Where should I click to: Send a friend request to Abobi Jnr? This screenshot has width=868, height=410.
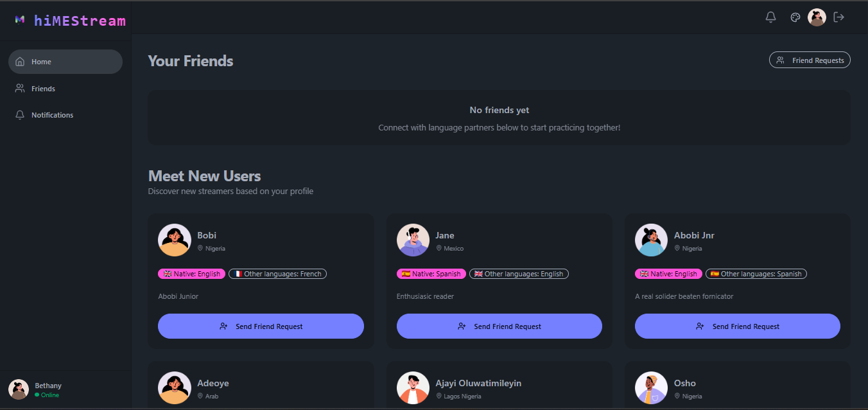(x=737, y=326)
